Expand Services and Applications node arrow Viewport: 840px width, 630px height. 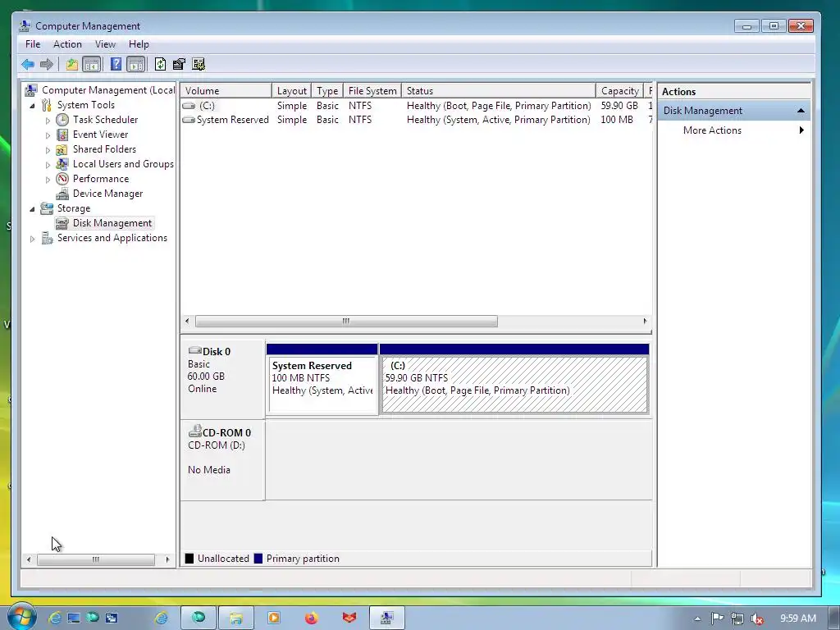pos(32,239)
